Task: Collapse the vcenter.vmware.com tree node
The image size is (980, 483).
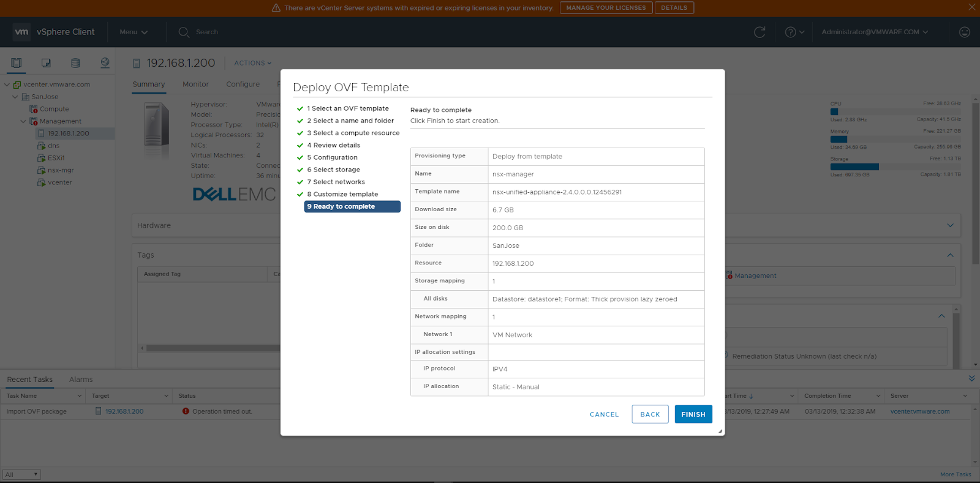Action: [7, 85]
